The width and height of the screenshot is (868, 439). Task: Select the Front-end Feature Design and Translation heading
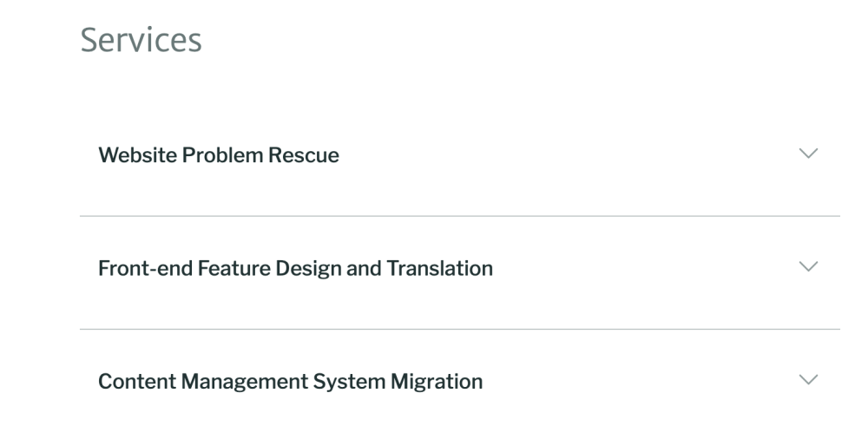click(295, 269)
